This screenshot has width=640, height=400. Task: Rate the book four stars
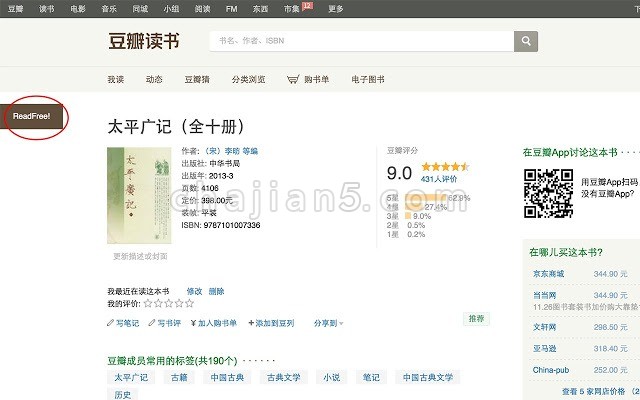click(179, 303)
